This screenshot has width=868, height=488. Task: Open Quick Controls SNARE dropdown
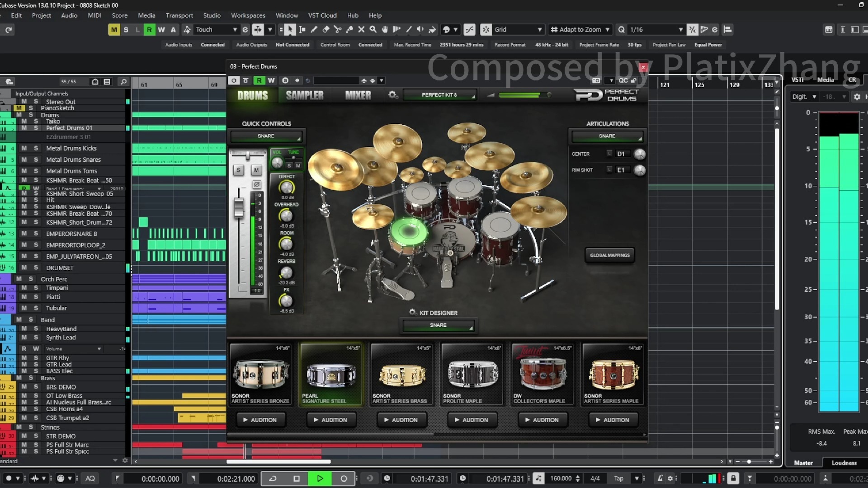(x=266, y=136)
